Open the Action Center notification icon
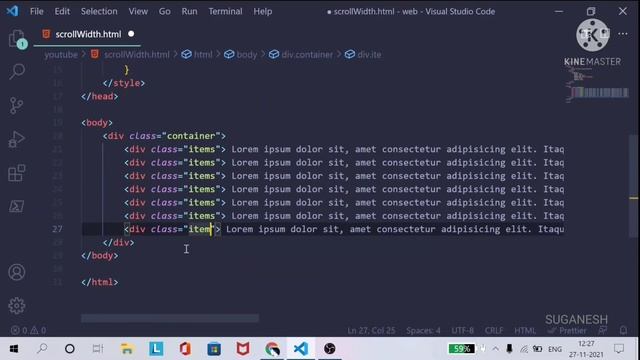The height and width of the screenshot is (360, 640). [619, 349]
